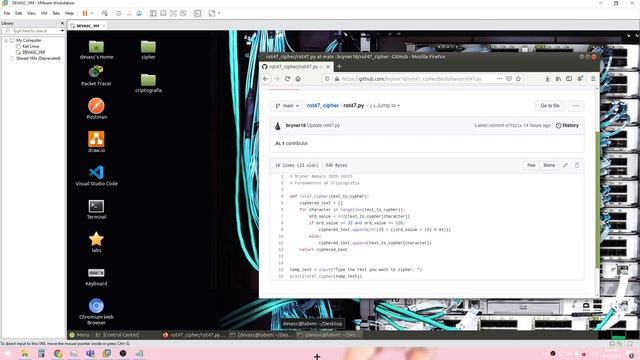Open the VMware Edit menu
Screen dimensions: 640x360
19,13
